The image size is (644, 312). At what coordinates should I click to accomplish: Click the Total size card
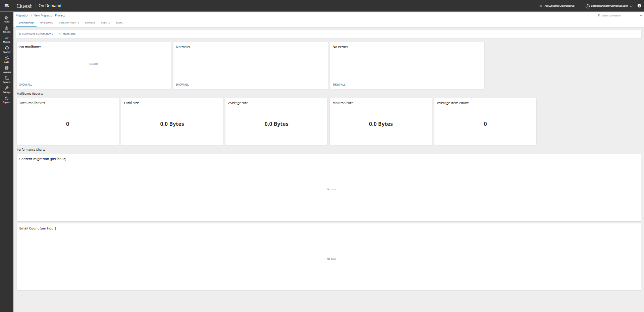click(x=172, y=121)
